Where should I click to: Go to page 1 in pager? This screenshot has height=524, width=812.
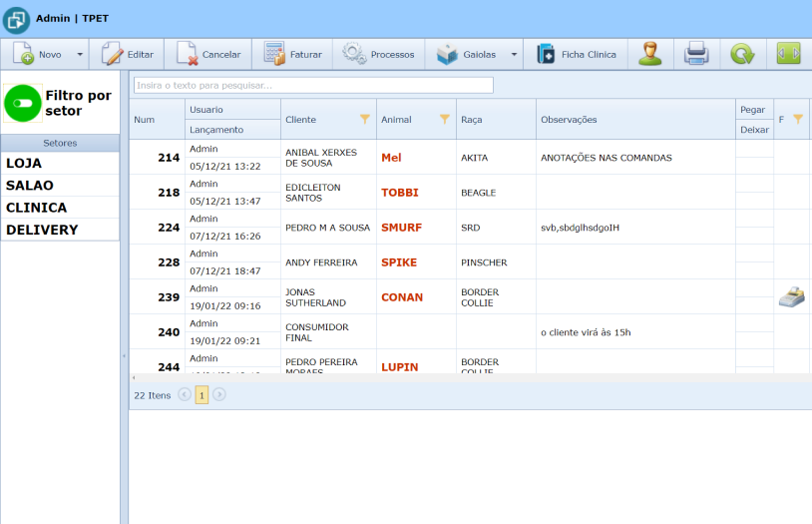point(202,394)
